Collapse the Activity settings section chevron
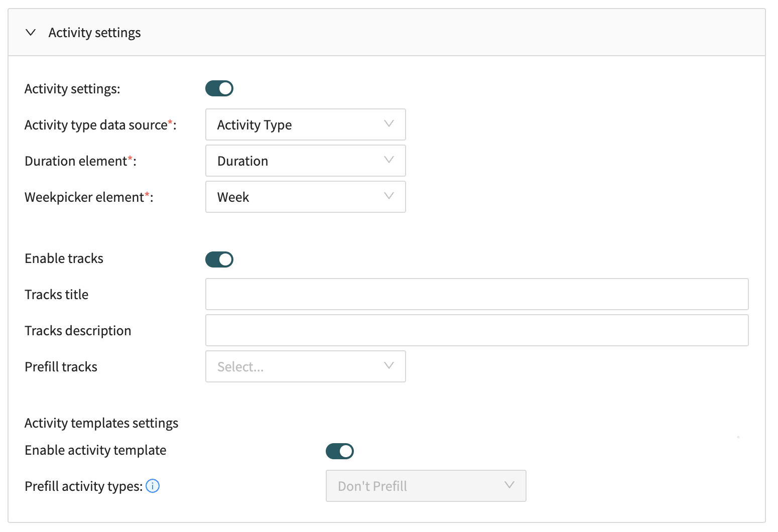 (31, 33)
